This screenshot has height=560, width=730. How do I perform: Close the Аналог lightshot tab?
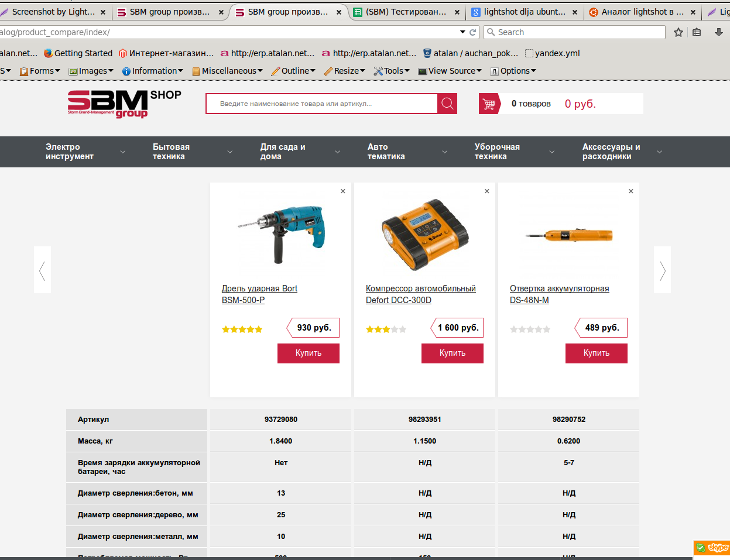(693, 12)
